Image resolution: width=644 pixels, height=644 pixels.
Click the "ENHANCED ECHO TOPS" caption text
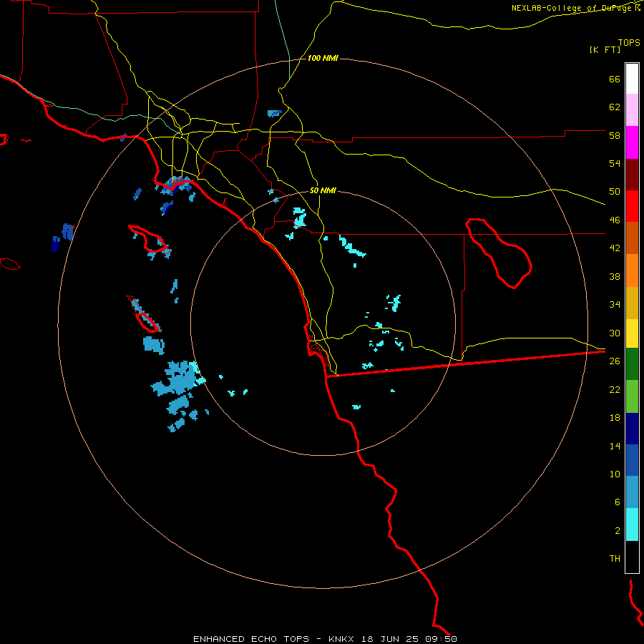[x=251, y=639]
